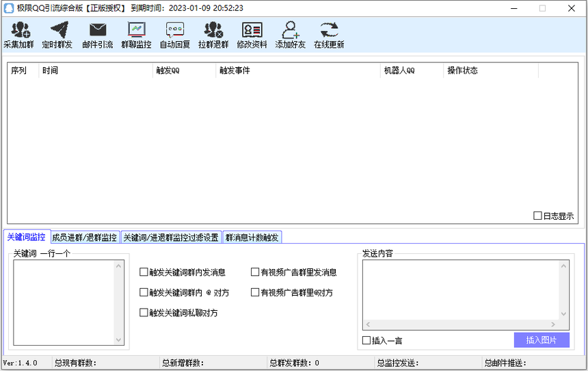
Task: Open 关键词/进退群监控过滤设置 tab
Action: [171, 238]
